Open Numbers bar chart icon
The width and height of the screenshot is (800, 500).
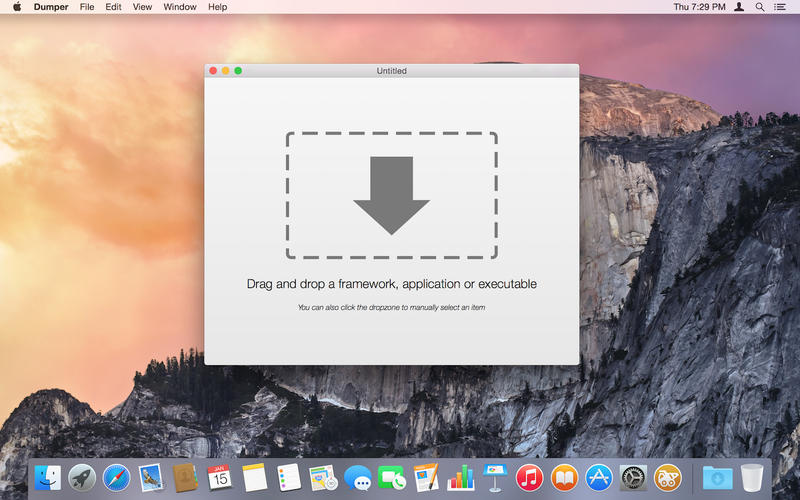461,478
